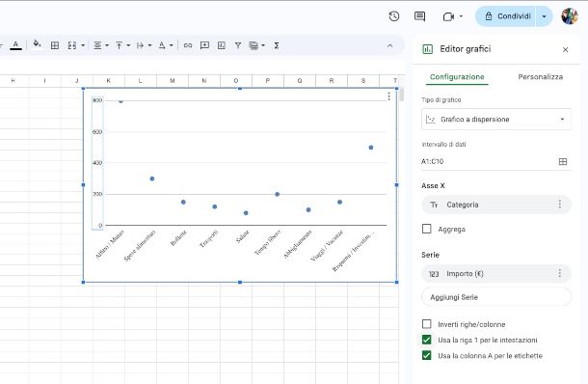Select the Importo (€) series chip
The height and width of the screenshot is (384, 588).
(x=496, y=274)
